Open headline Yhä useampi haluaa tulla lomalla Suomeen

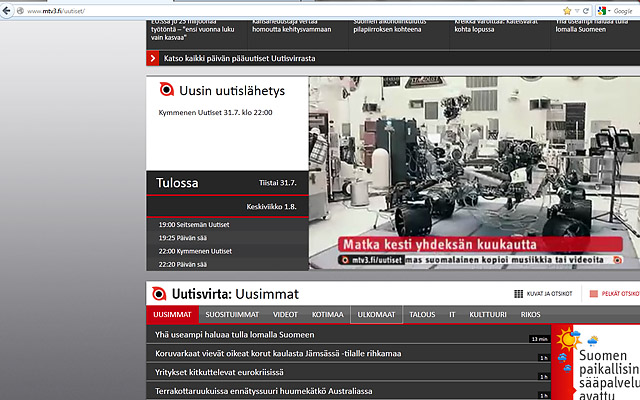pyautogui.click(x=235, y=335)
